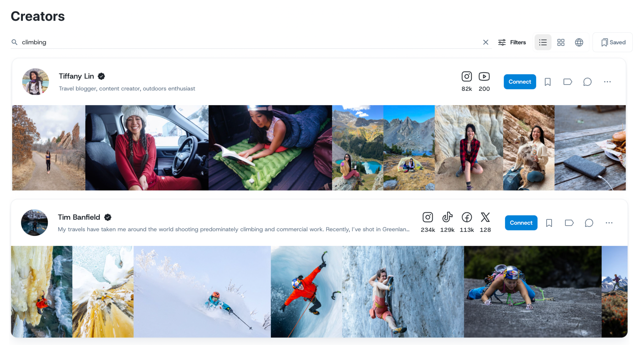Switch to list view

tap(543, 42)
